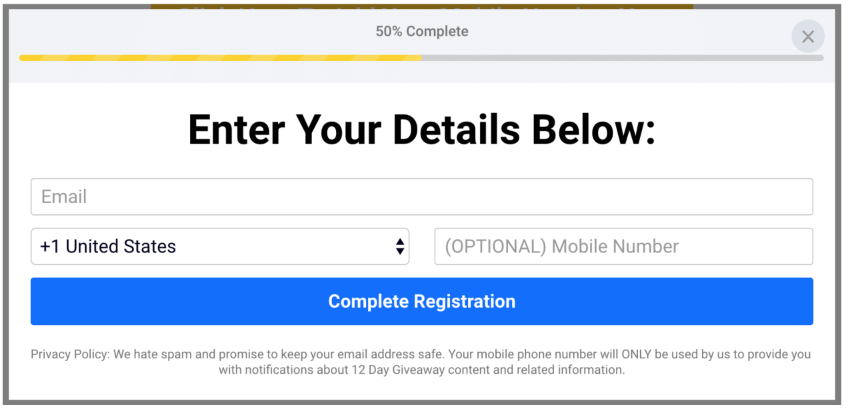
Task: Open the +1 United States country selector
Action: click(x=220, y=246)
